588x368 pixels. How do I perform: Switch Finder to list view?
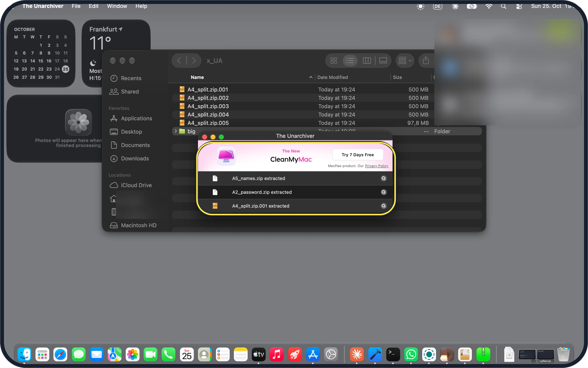[x=350, y=61]
